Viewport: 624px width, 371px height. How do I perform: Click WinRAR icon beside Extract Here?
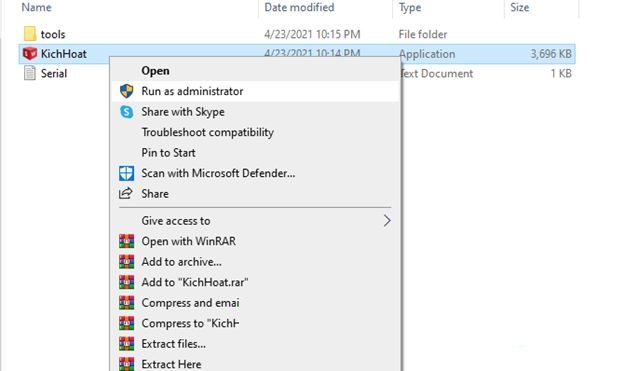(127, 364)
